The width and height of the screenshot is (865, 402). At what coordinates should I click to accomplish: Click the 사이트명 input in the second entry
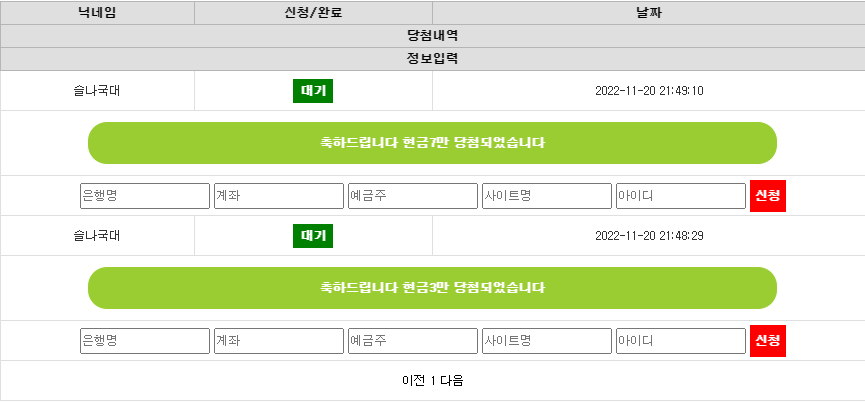[x=547, y=341]
